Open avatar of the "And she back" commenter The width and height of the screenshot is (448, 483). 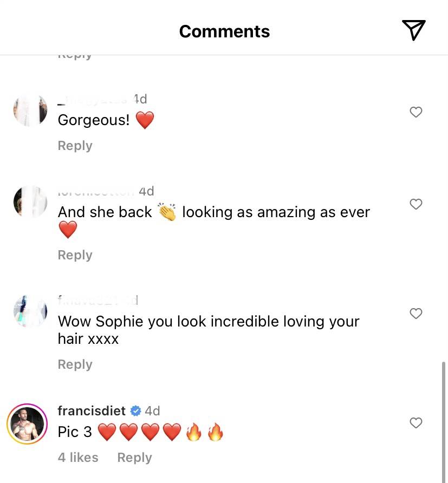point(30,202)
